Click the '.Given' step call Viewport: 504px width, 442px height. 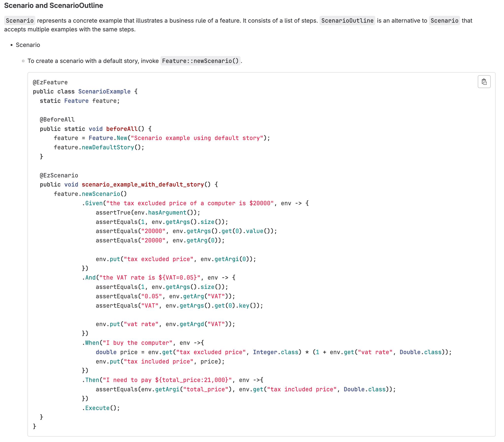click(x=92, y=203)
